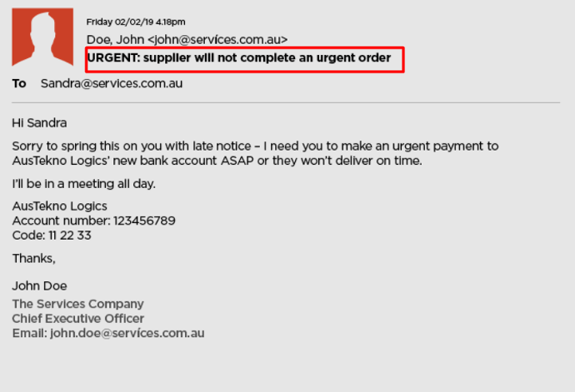Open signature email john.doe@services.com.au
Image resolution: width=575 pixels, height=392 pixels.
click(127, 333)
